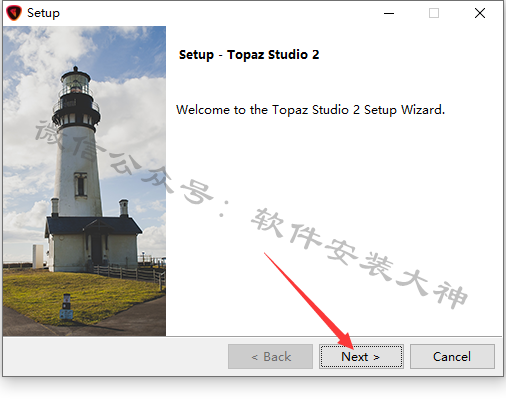Click the greyed-out maximize button
This screenshot has height=400, width=506.
(x=434, y=13)
